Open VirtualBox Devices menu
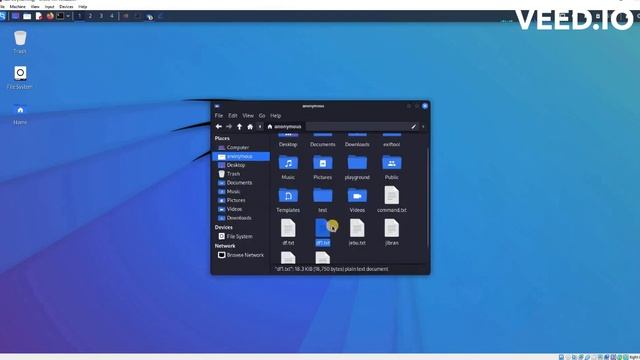This screenshot has height=360, width=640. [66, 7]
